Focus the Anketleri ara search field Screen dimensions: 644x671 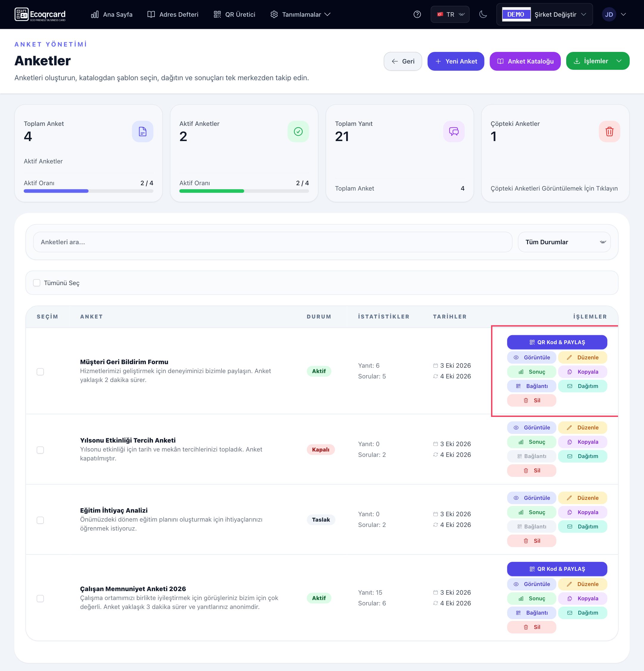(273, 242)
